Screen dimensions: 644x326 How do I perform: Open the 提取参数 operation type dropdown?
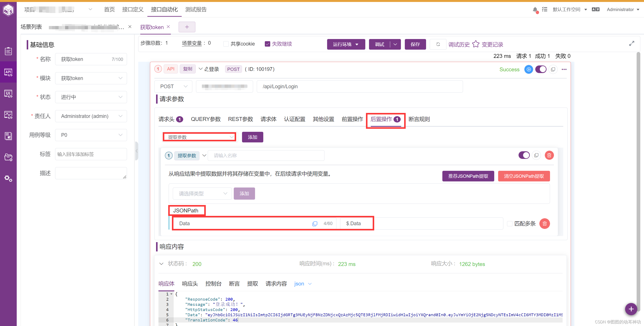[x=200, y=137]
